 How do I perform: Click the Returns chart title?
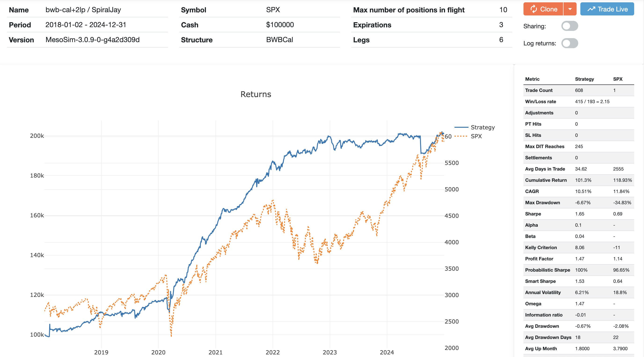coord(256,94)
